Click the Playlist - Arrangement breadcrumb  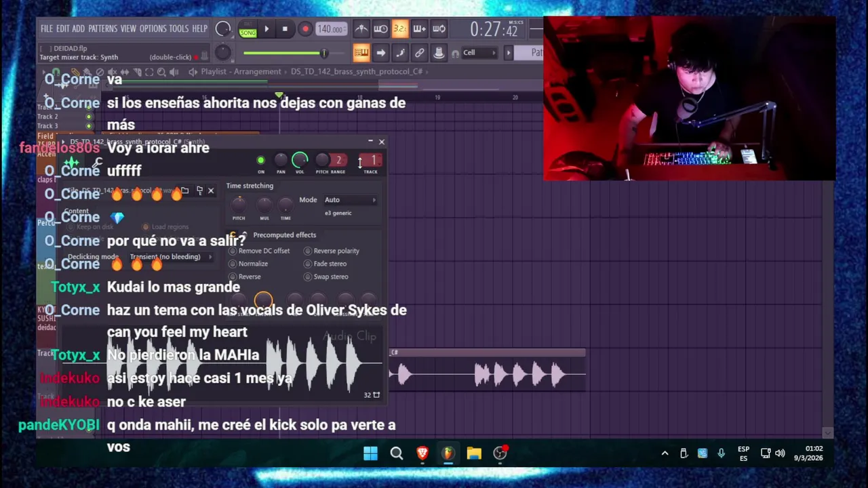tap(241, 72)
